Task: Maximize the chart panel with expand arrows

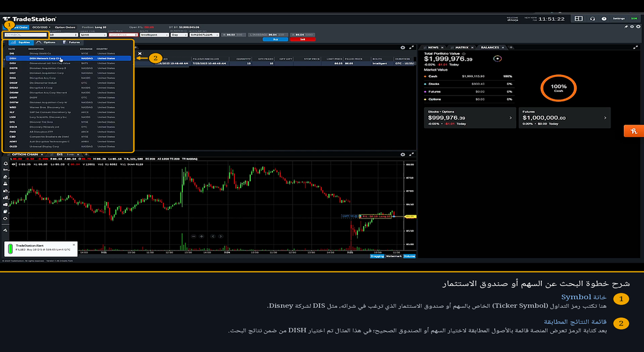Action: point(411,154)
